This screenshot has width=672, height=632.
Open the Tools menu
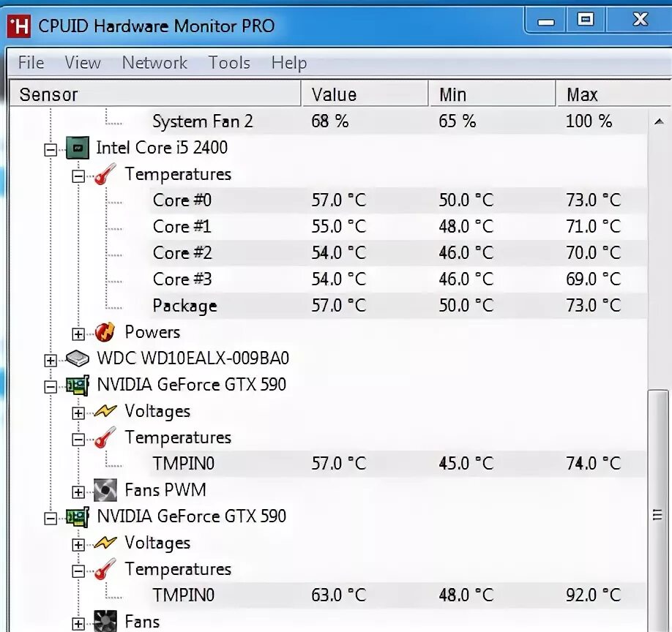coord(229,63)
